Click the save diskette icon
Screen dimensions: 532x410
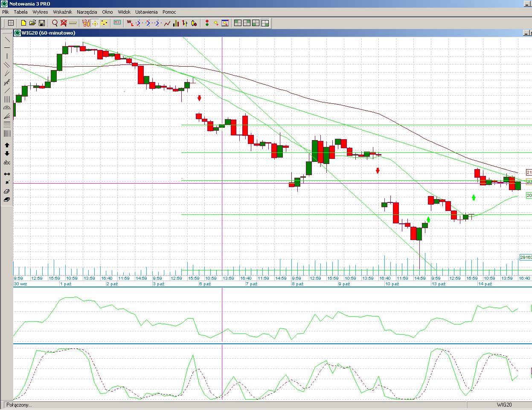click(x=42, y=23)
